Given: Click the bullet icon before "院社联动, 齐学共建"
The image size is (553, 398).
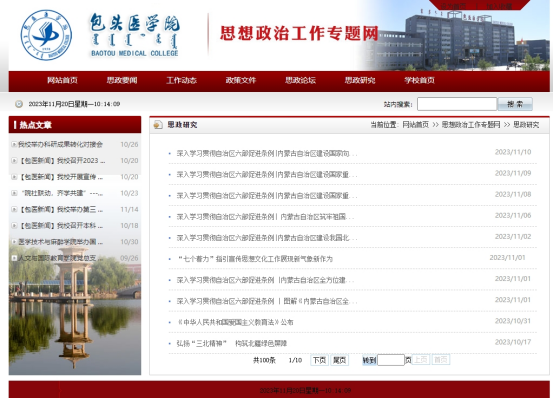Looking at the screenshot, I should [14, 193].
